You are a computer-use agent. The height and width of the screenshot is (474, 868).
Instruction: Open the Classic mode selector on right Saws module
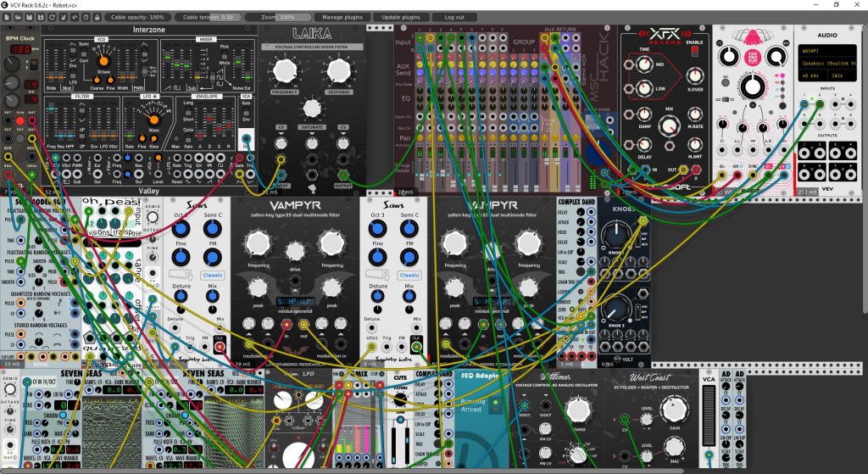coord(409,276)
